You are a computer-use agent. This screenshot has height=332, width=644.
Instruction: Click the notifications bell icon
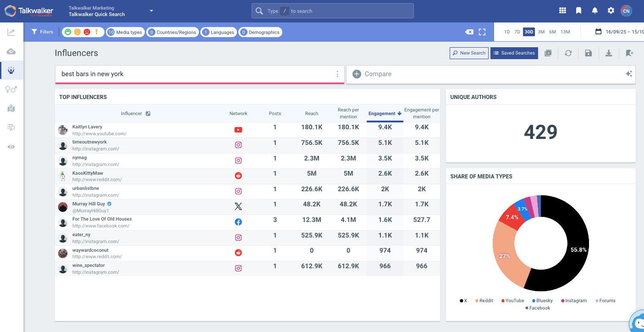point(595,11)
